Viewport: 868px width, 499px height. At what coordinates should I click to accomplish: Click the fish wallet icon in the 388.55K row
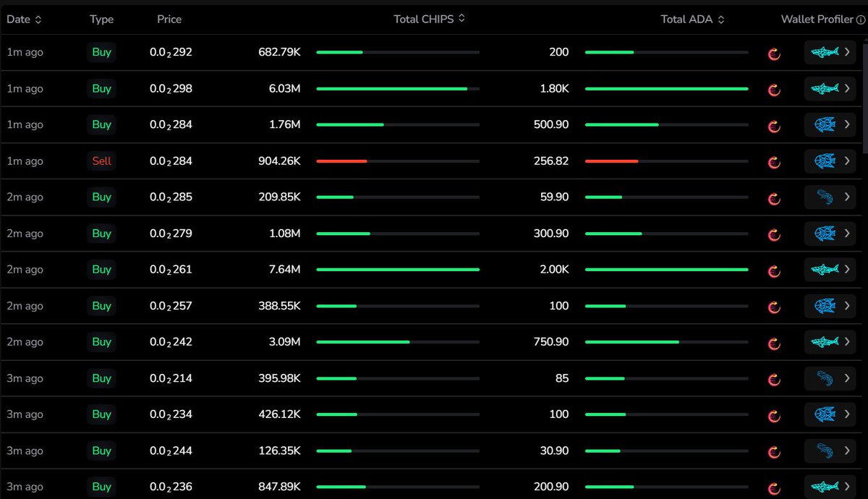825,305
